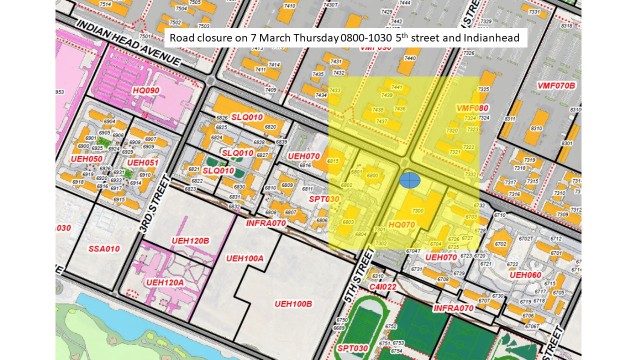Select the UEH100A parcel label
Image resolution: width=640 pixels, height=360 pixels.
click(245, 258)
